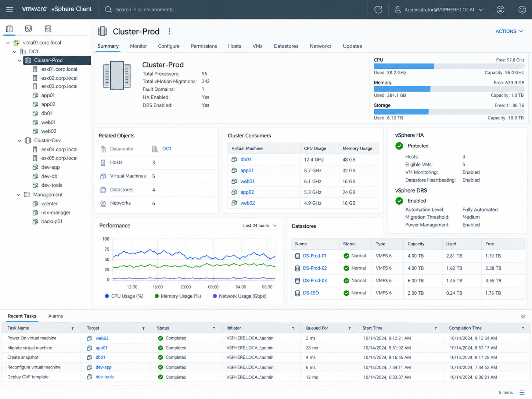This screenshot has height=399, width=532.
Task: Click the feedback smiley icon
Action: click(x=522, y=10)
